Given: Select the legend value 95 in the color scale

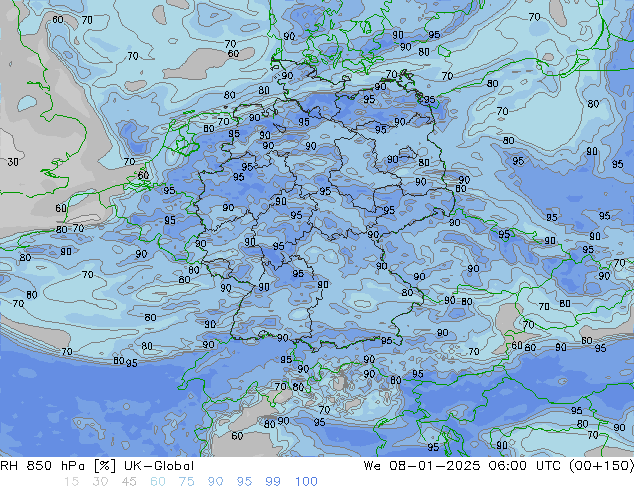Looking at the screenshot, I should [x=244, y=482].
